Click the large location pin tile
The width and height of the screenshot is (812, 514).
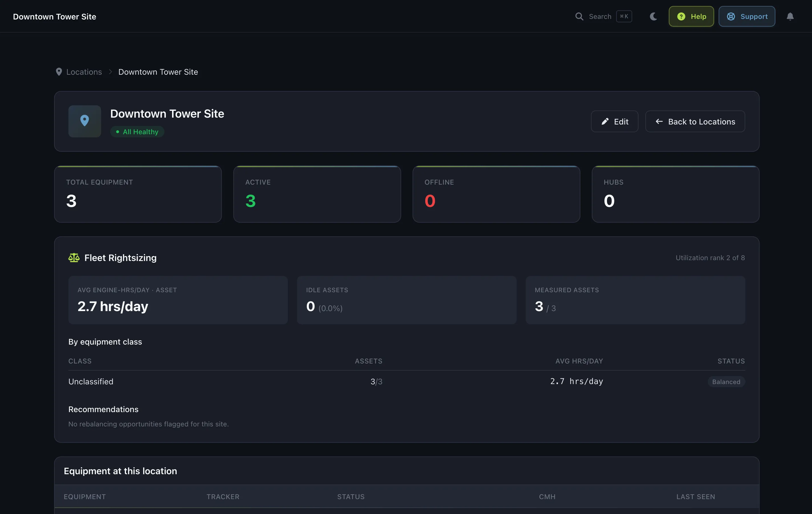85,121
